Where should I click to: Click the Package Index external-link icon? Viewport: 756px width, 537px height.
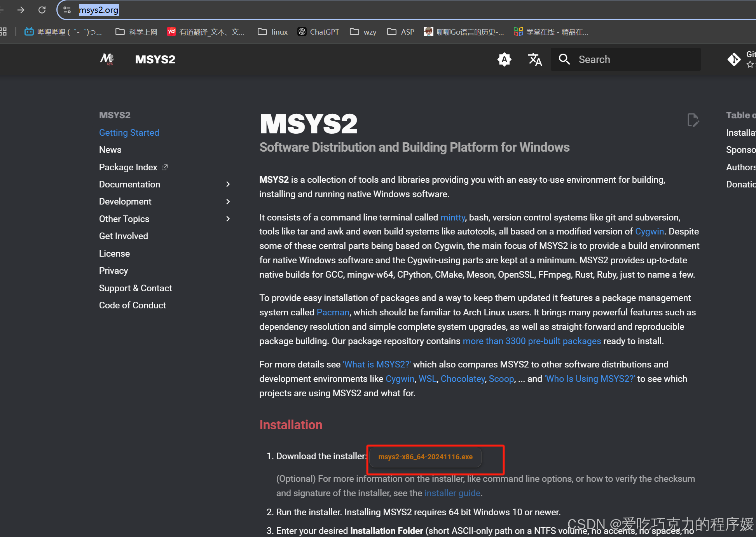[164, 167]
